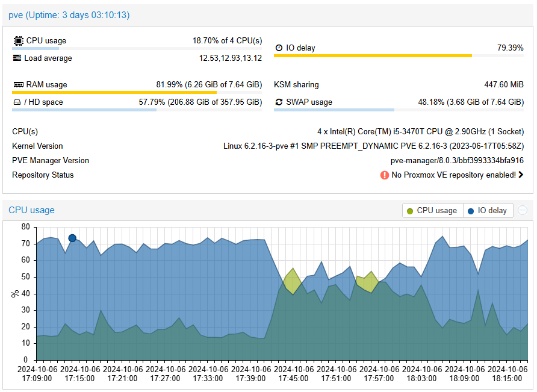Open the No Proxmox VE repository enabled warning
Screen dimensions: 537x392
(x=453, y=175)
